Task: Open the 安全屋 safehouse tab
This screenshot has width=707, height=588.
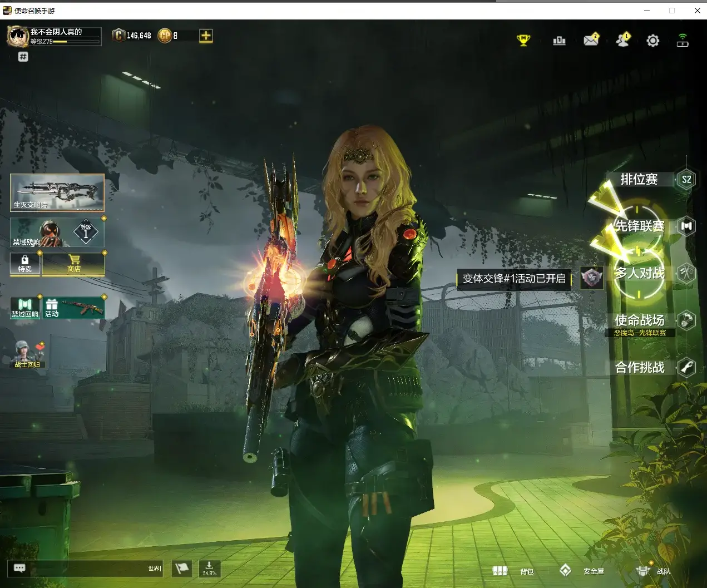Action: click(x=581, y=571)
